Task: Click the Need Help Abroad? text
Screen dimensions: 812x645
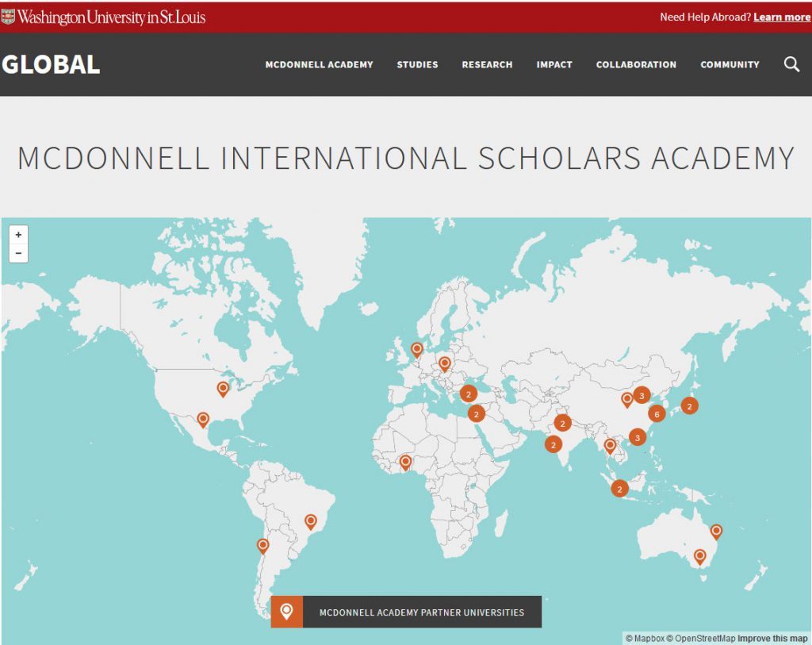Action: 705,17
